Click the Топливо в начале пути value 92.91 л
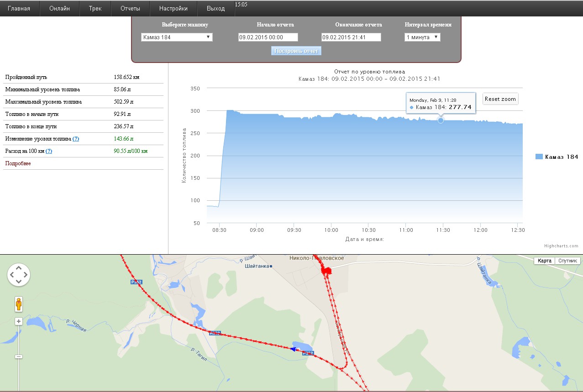The image size is (583, 392). pos(122,114)
